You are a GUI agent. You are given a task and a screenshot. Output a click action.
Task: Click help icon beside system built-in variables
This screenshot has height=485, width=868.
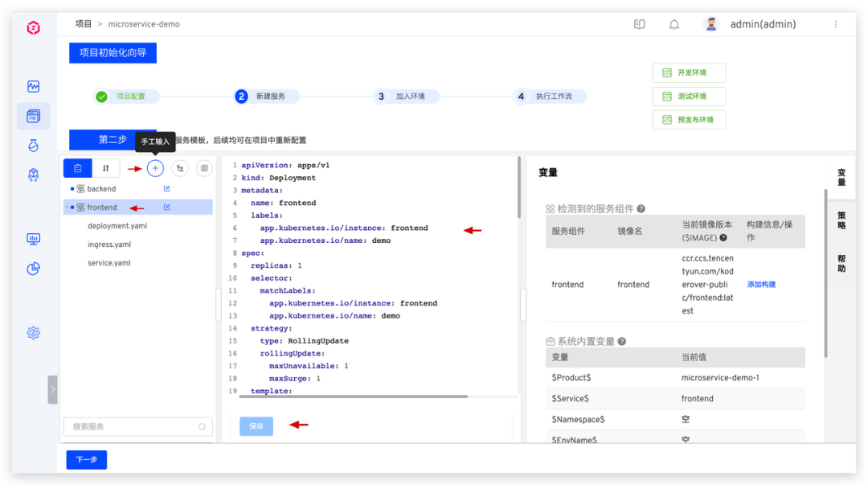(621, 342)
